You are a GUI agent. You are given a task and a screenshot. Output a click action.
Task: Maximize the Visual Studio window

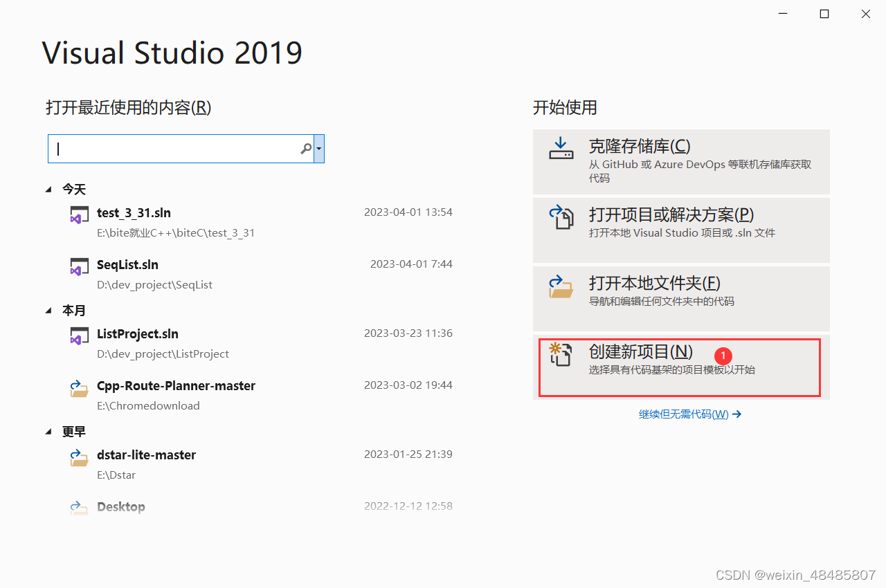coord(824,14)
